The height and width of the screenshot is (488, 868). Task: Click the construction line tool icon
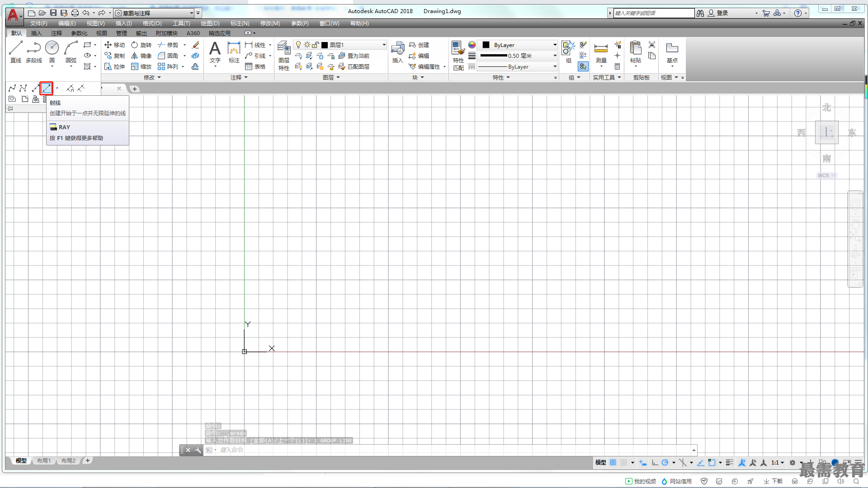coord(36,88)
